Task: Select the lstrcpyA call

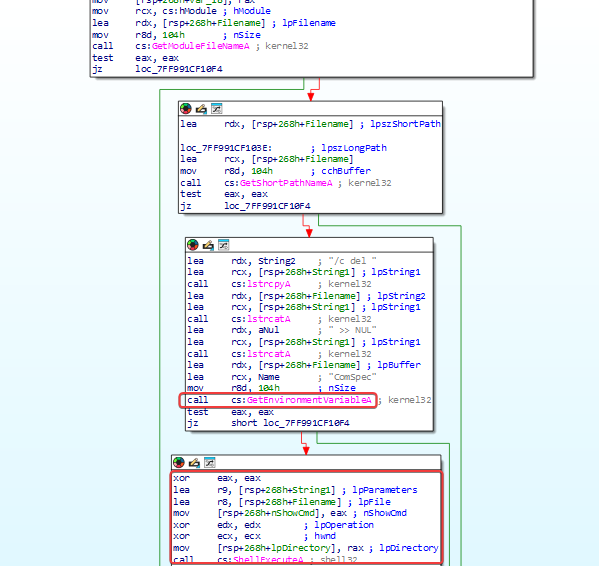Action: click(x=279, y=284)
